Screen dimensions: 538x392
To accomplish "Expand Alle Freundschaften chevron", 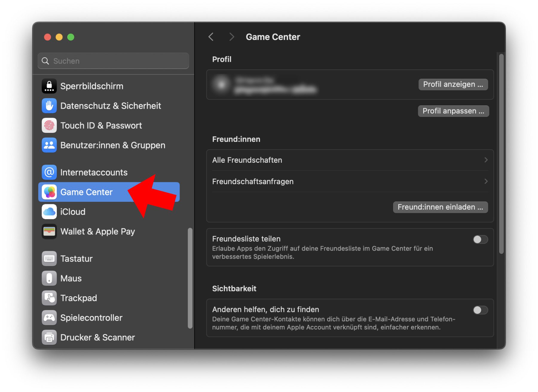I will 486,160.
